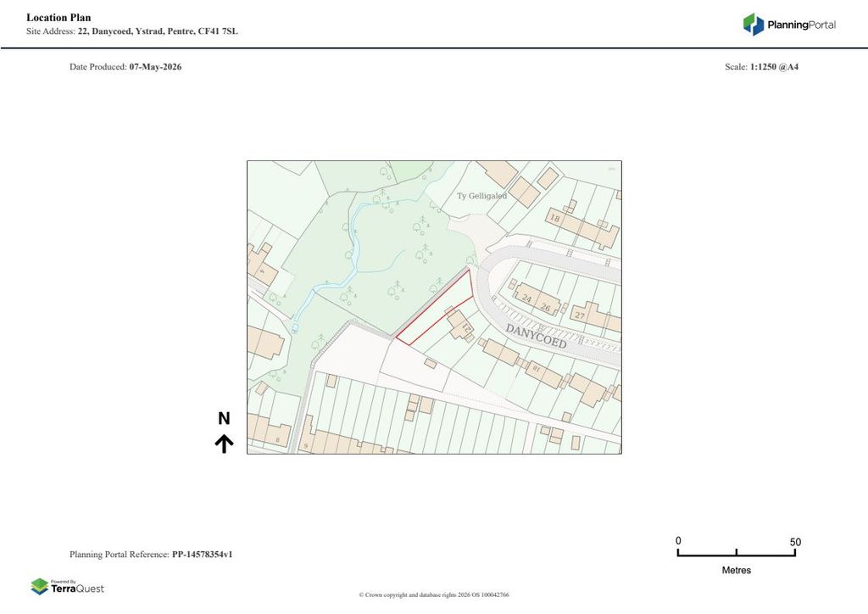Click the Scale 1:1250 @A4 text
This screenshot has height=614, width=868.
point(762,67)
